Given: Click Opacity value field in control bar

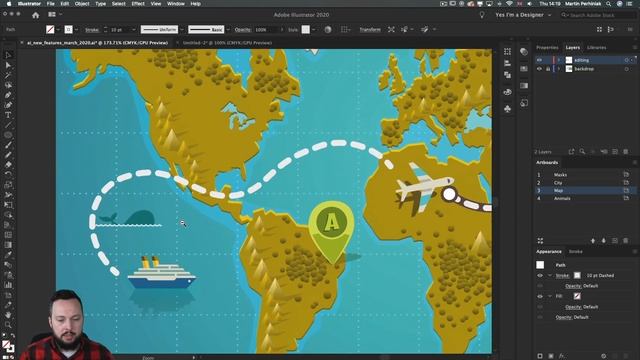Looking at the screenshot, I should tap(266, 30).
